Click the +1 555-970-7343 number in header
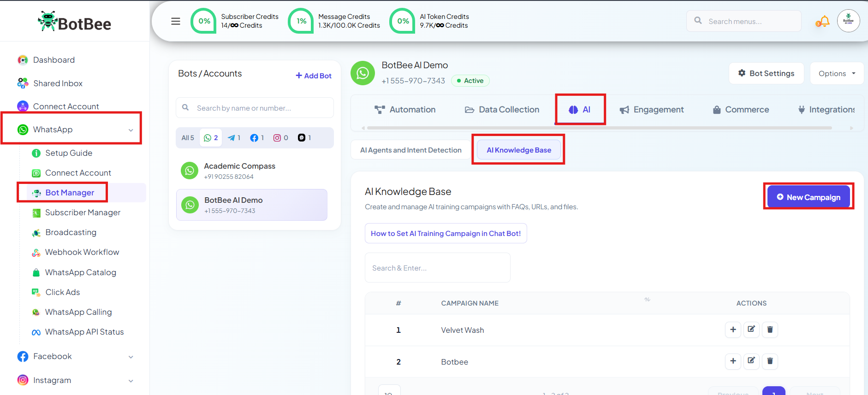868x395 pixels. pos(413,81)
